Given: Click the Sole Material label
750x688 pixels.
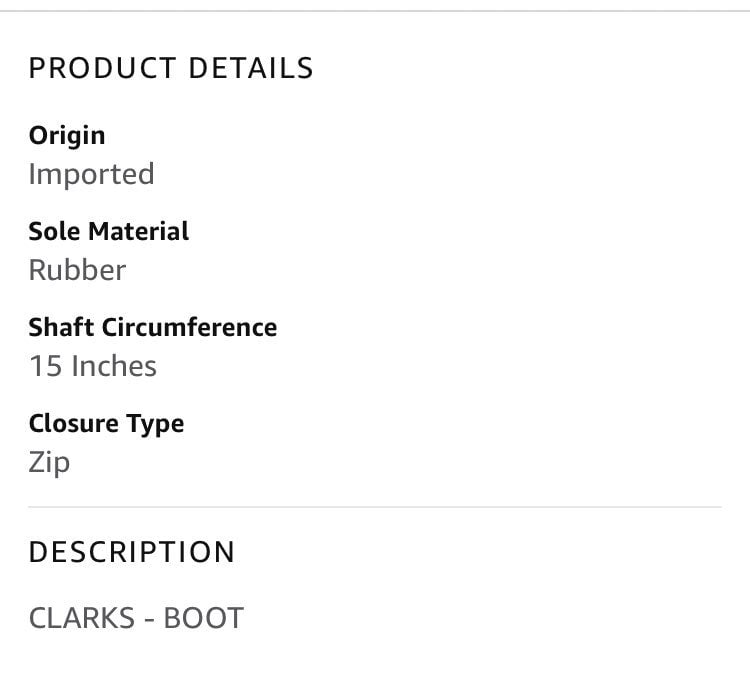Looking at the screenshot, I should [x=109, y=231].
